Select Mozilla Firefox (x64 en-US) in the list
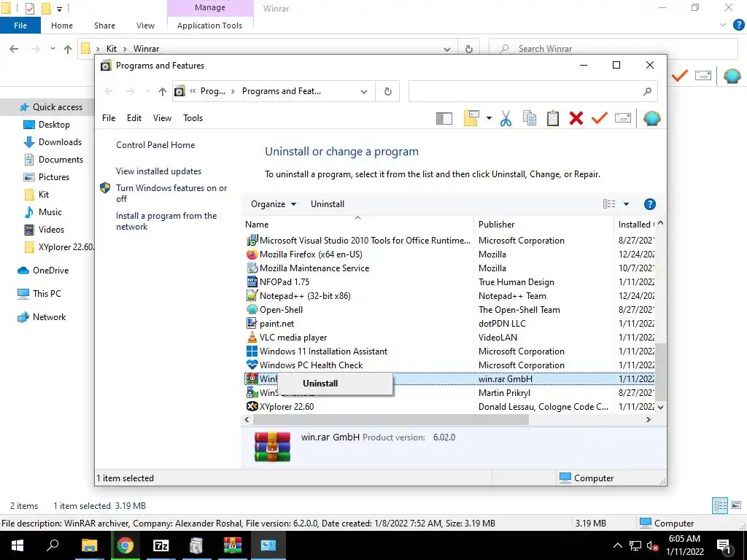 point(311,254)
